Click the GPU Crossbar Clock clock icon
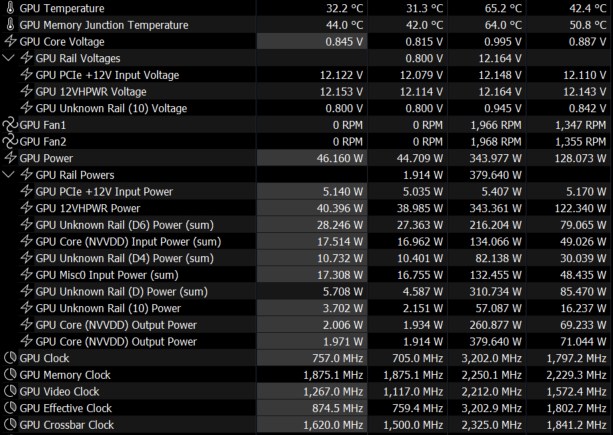This screenshot has height=435, width=613. pos(11,424)
